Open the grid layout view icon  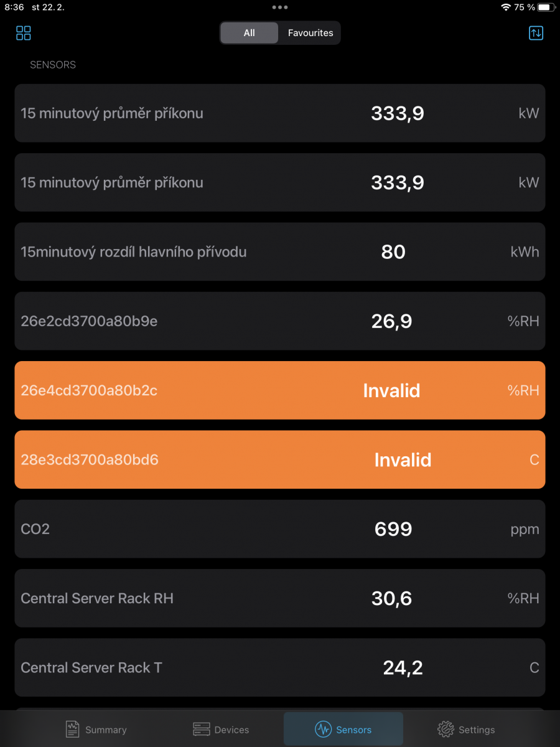coord(24,33)
